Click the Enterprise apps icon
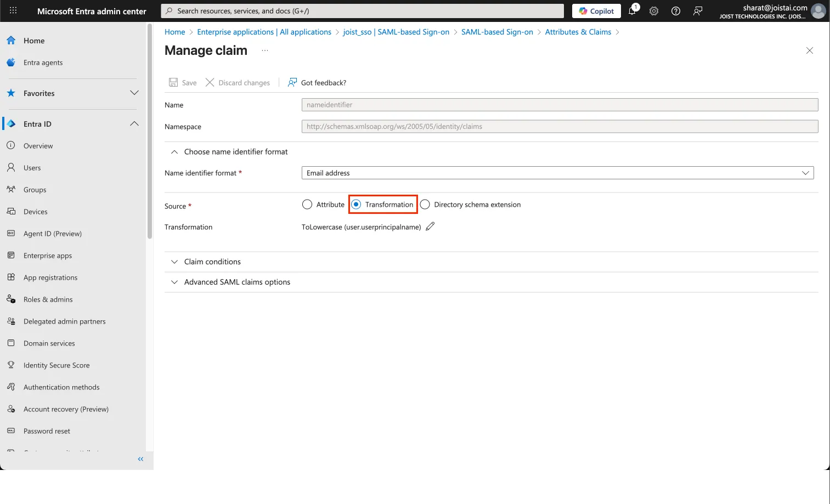830x504 pixels. click(11, 256)
